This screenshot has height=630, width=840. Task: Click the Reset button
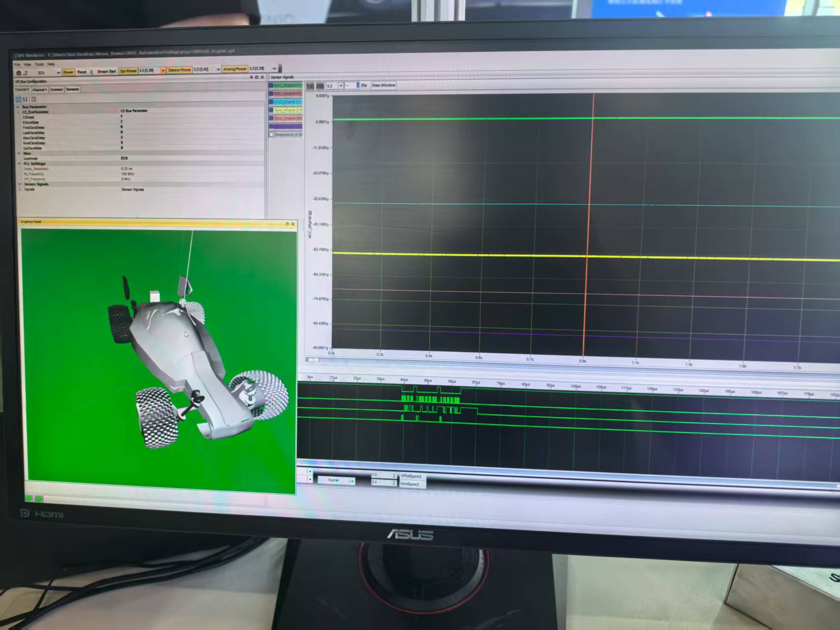(x=82, y=72)
